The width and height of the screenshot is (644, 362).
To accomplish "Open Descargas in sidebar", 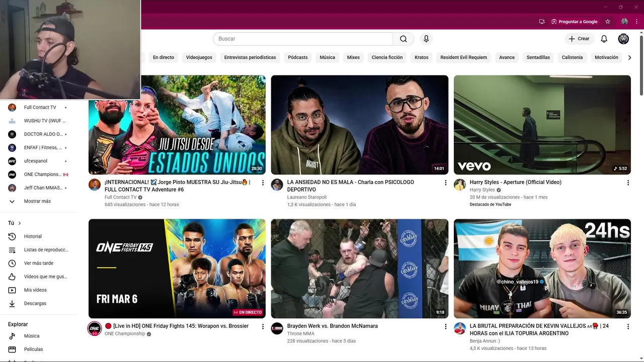I will [x=39, y=303].
